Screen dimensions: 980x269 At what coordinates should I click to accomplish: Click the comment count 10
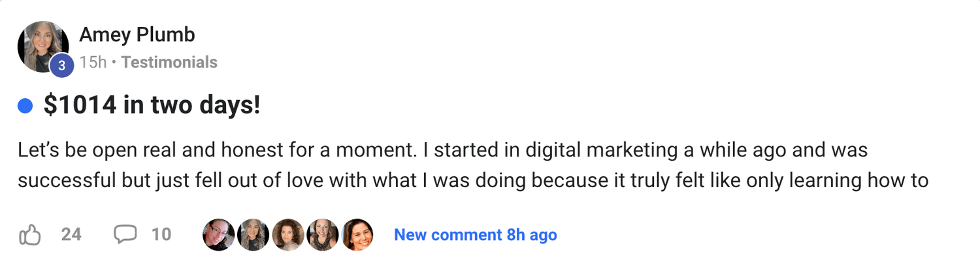tap(161, 234)
